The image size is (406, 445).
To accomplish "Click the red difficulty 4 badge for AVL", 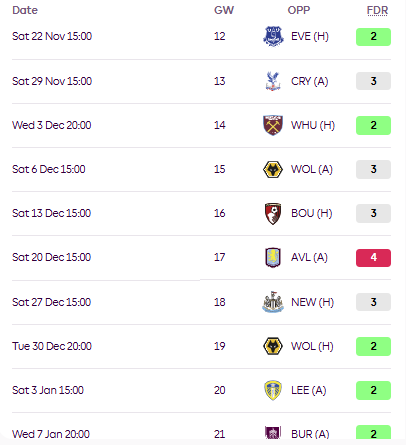I will click(373, 258).
